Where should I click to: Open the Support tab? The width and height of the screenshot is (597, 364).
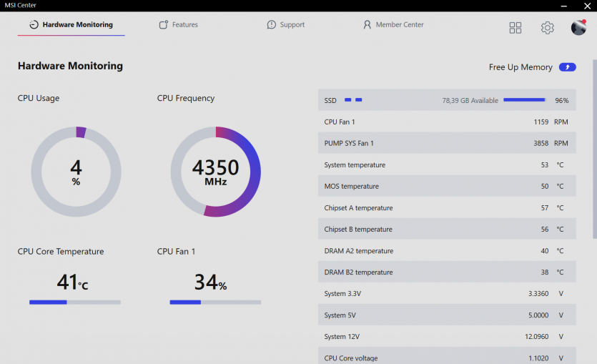tap(285, 25)
